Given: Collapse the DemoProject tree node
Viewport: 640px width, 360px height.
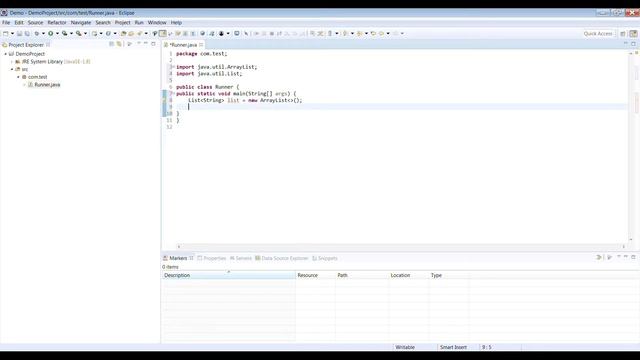Looking at the screenshot, I should coord(6,54).
